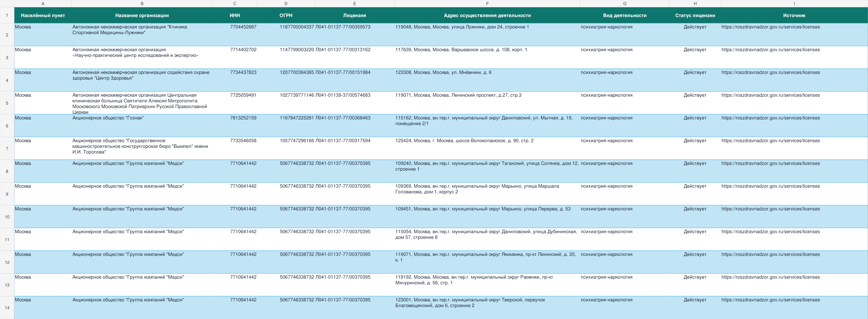Click the 'Населённый пункт' header cell

[x=43, y=15]
